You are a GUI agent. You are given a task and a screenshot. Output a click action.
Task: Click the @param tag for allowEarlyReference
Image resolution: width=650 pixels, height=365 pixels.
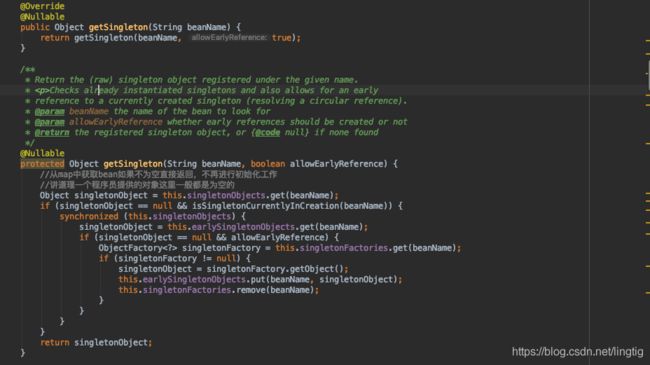(x=49, y=122)
